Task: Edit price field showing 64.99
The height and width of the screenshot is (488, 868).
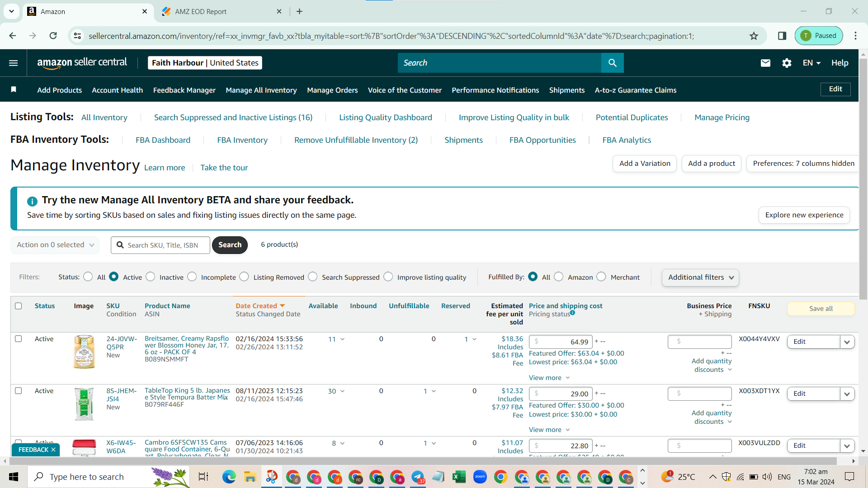Action: (561, 342)
